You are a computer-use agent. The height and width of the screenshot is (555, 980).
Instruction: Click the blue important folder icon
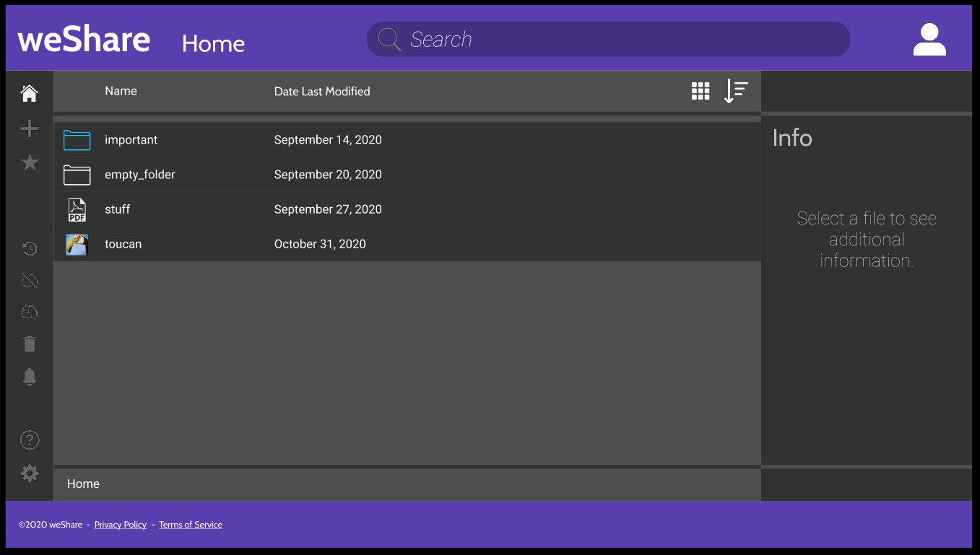pos(77,140)
